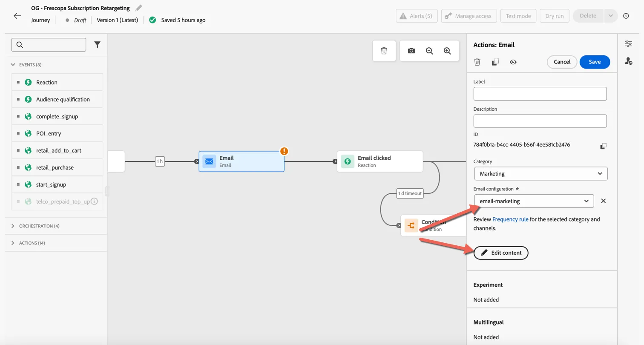Take a canvas snapshot with camera icon
The height and width of the screenshot is (345, 644).
pyautogui.click(x=411, y=51)
